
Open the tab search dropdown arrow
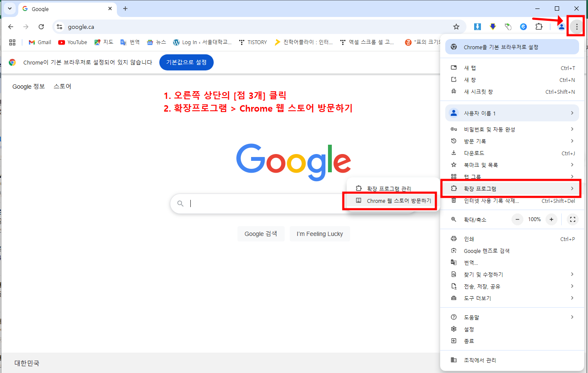coord(9,8)
